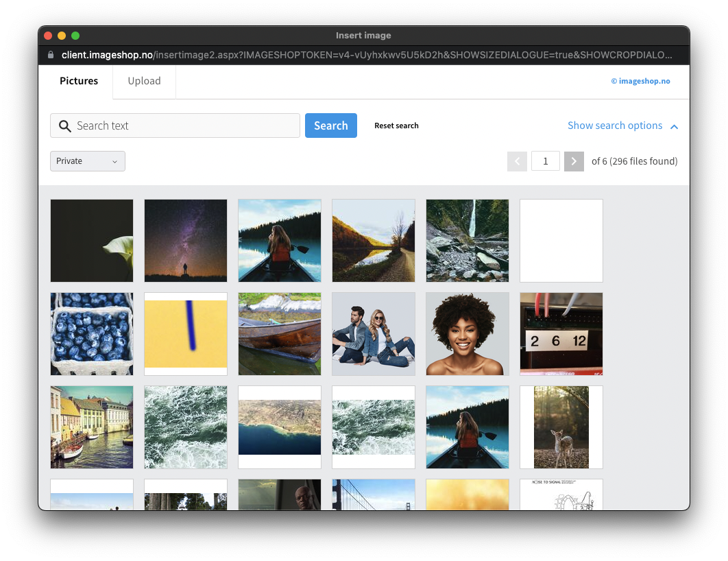Go to next page arrow

coord(574,161)
